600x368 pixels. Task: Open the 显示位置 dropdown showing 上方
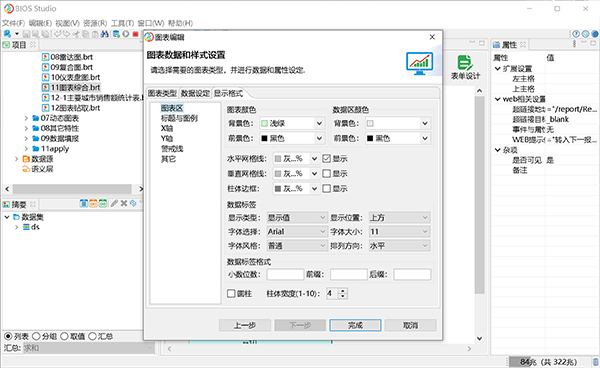[399, 218]
